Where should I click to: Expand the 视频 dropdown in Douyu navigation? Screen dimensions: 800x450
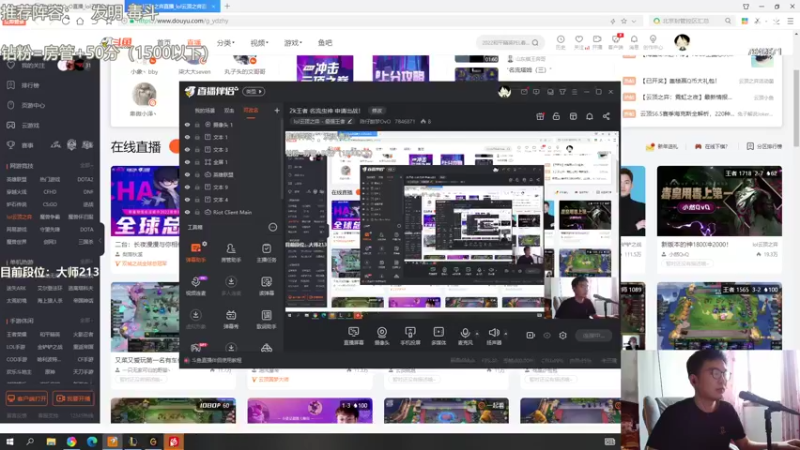[259, 43]
